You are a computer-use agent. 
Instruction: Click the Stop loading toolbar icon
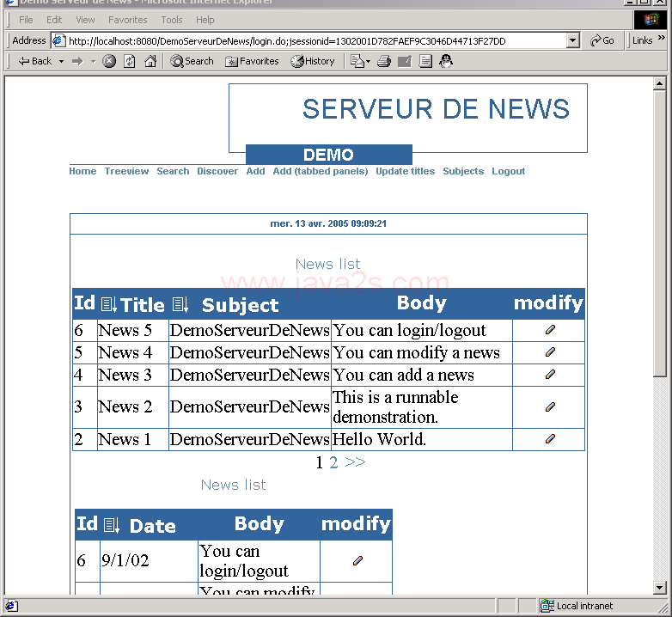pyautogui.click(x=109, y=61)
